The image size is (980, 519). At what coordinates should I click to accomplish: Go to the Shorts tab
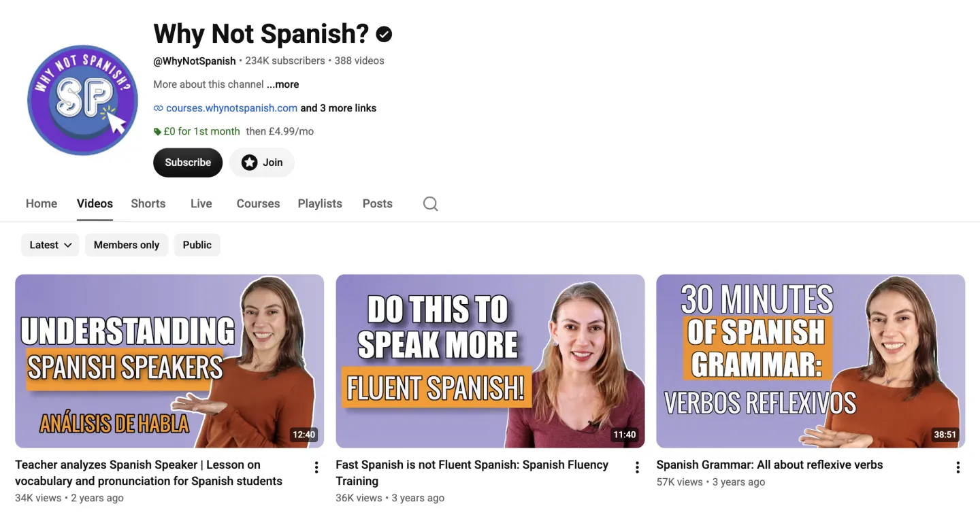click(x=148, y=203)
